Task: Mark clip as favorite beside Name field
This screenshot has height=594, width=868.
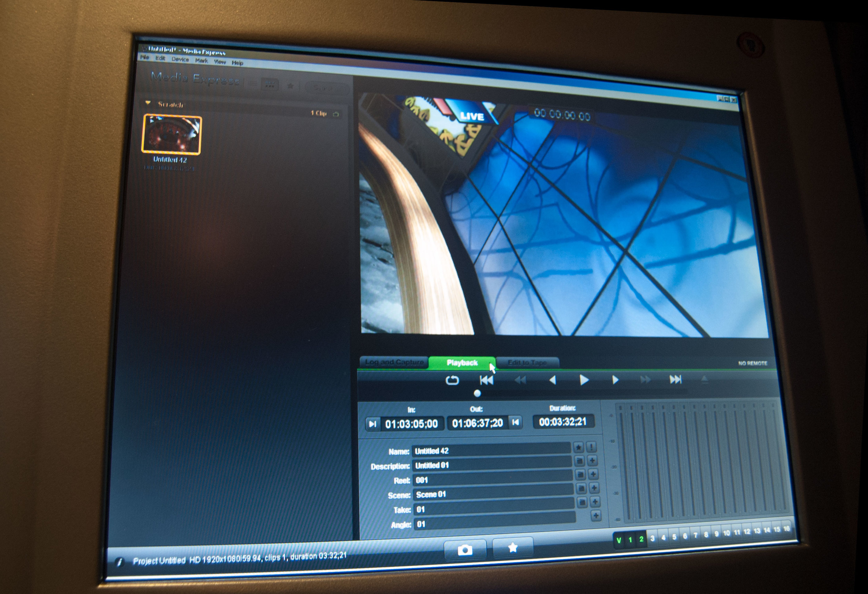Action: pos(578,447)
